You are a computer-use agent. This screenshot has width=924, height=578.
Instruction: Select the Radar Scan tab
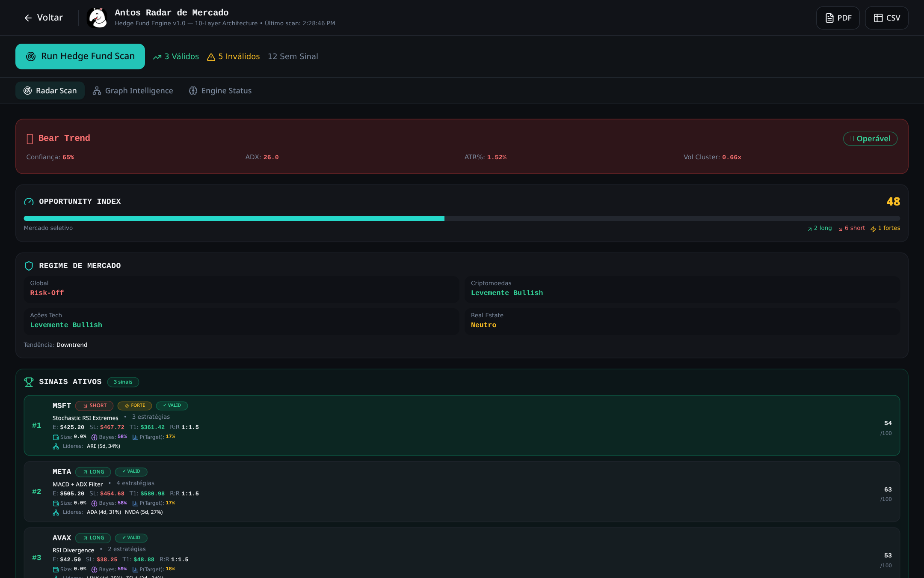click(x=50, y=91)
